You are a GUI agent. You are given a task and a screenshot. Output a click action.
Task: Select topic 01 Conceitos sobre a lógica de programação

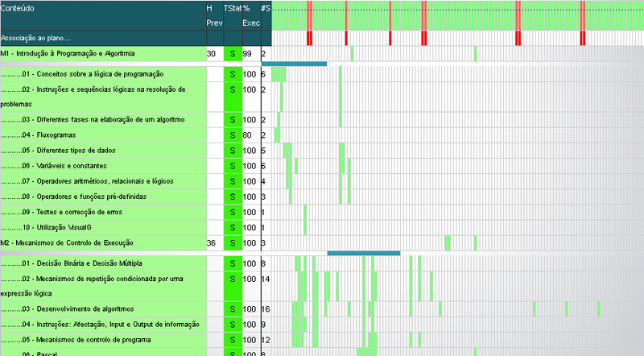point(82,74)
